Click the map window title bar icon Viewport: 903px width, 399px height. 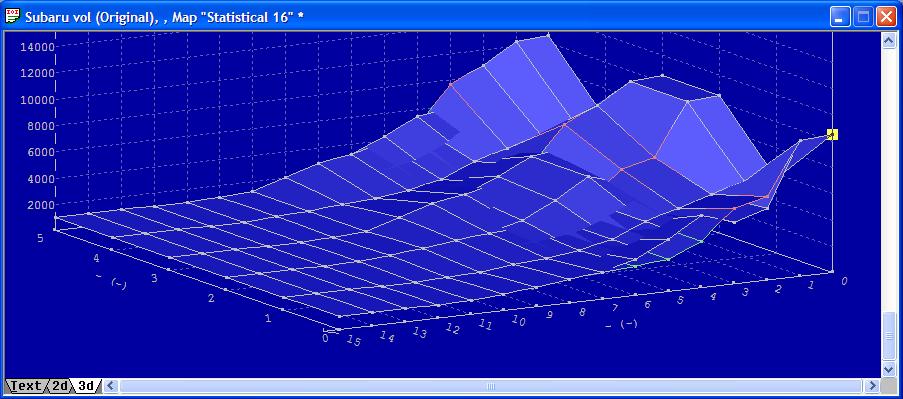click(x=12, y=17)
